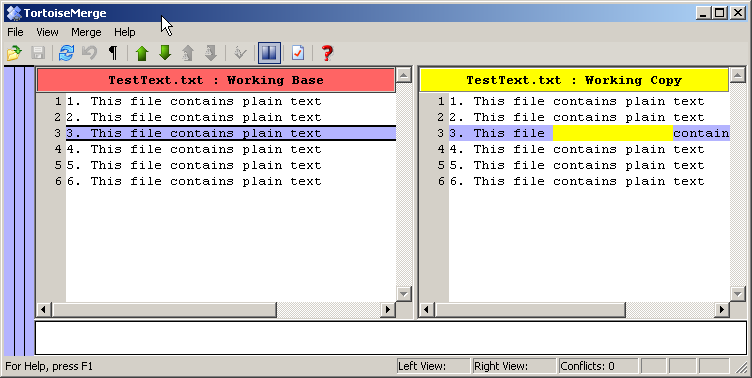
Task: Go to next difference green down arrow
Action: tap(165, 53)
